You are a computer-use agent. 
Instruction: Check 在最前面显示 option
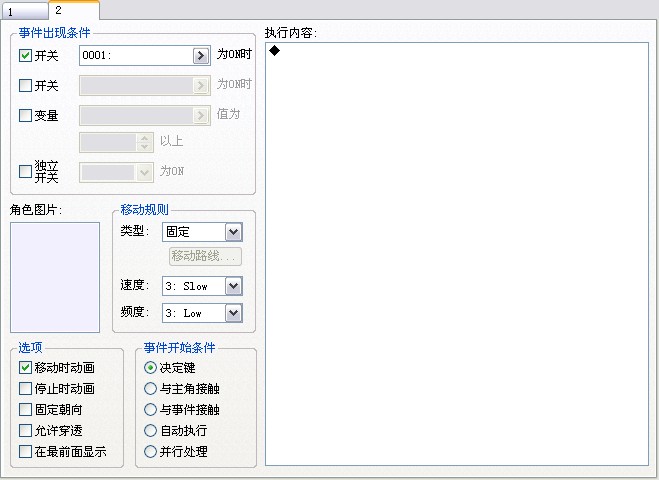coord(25,452)
